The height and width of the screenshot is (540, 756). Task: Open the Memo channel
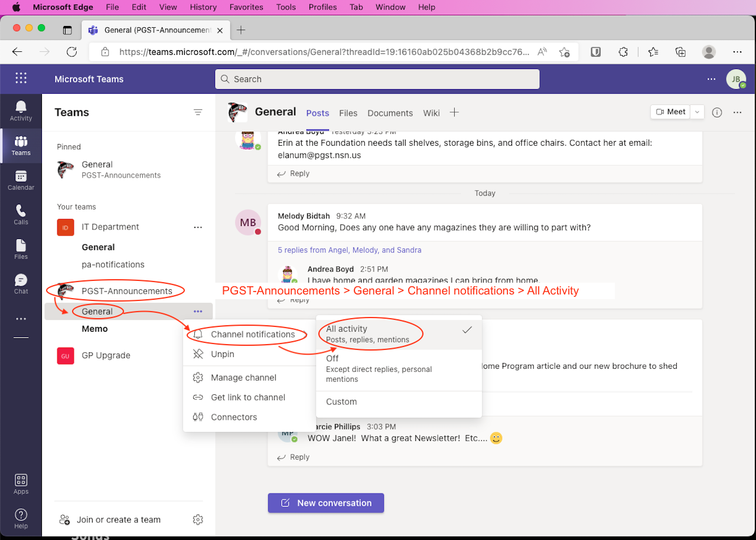pyautogui.click(x=94, y=329)
